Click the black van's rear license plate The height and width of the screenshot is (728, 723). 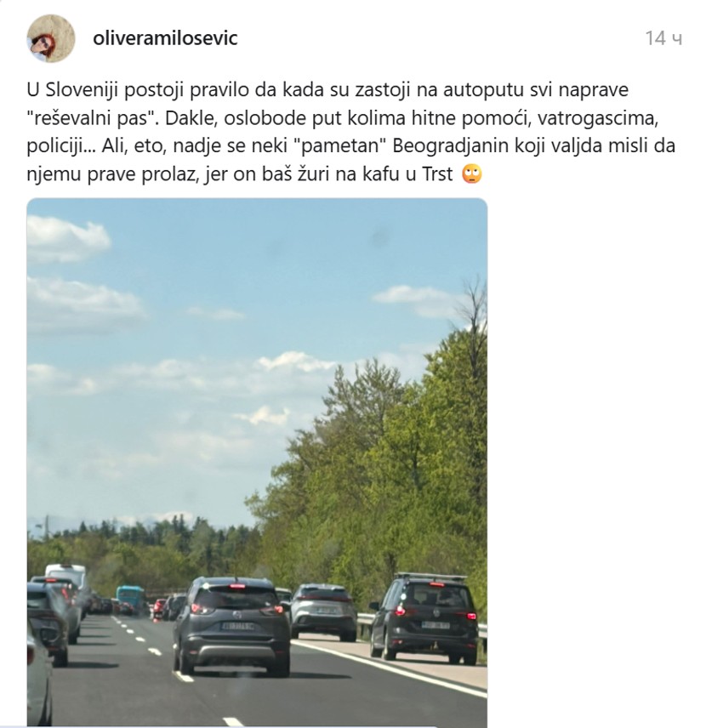(x=436, y=625)
